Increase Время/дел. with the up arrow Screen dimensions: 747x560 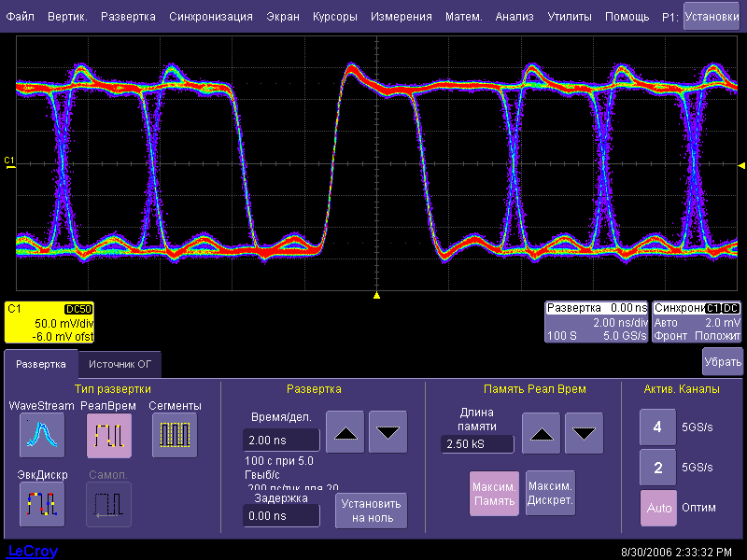[346, 432]
